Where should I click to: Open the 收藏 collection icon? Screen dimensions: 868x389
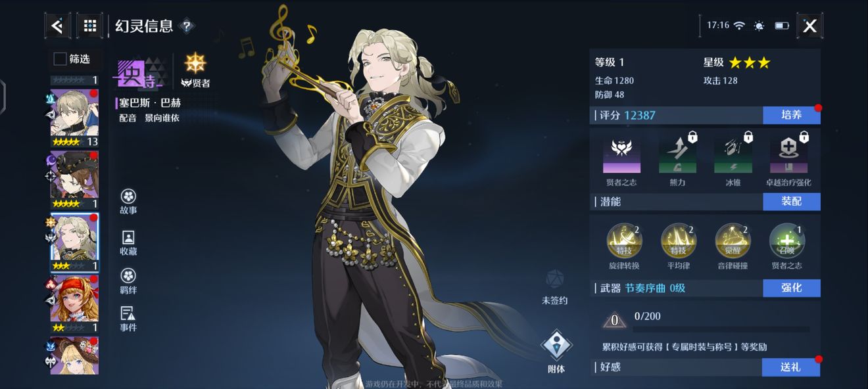pyautogui.click(x=128, y=242)
